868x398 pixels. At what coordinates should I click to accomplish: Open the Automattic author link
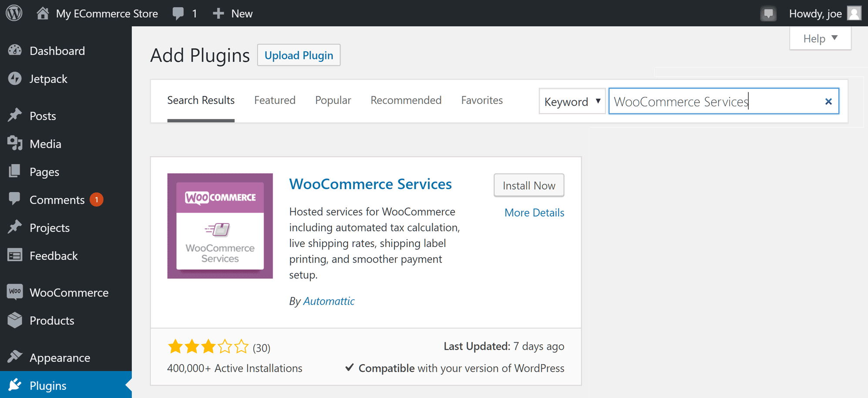329,301
